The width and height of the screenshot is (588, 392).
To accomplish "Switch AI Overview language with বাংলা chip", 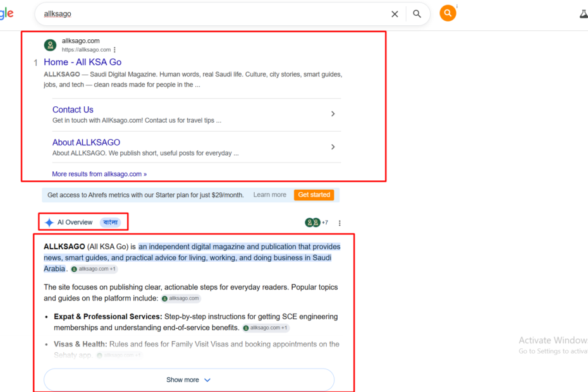I will point(110,223).
